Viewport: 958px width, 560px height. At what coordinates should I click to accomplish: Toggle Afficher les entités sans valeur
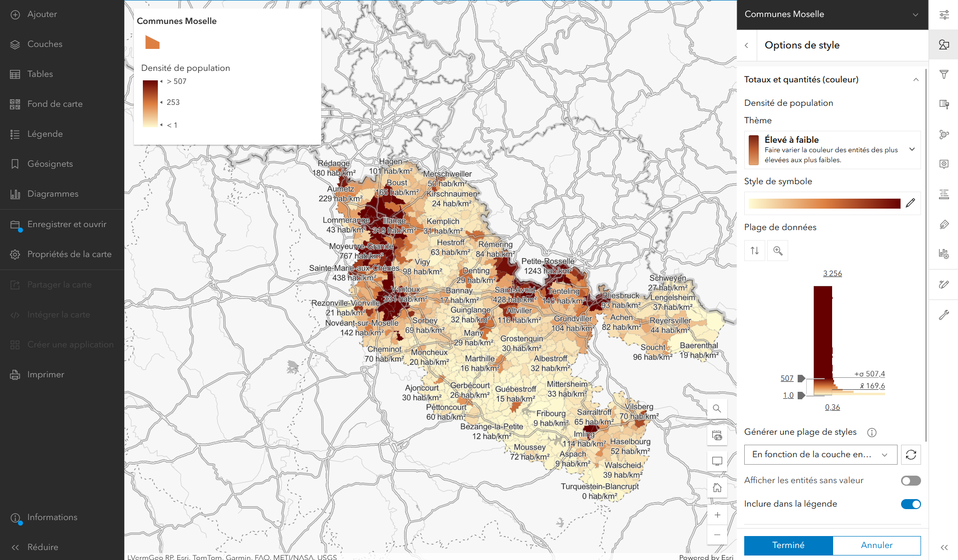coord(911,481)
